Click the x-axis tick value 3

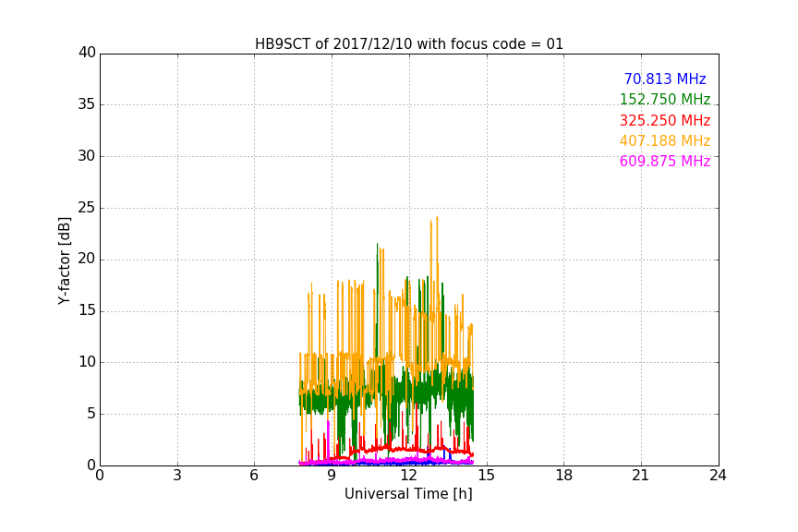(x=177, y=476)
